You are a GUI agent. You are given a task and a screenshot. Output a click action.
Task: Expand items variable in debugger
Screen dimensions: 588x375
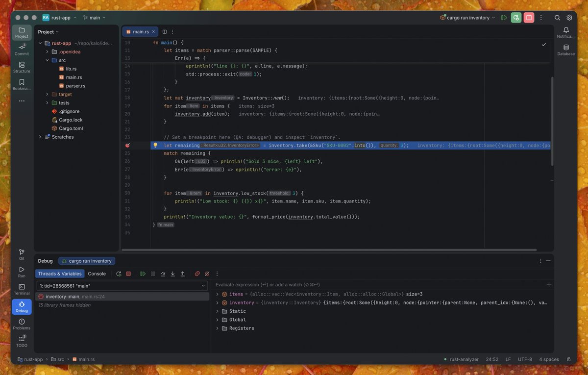click(217, 294)
